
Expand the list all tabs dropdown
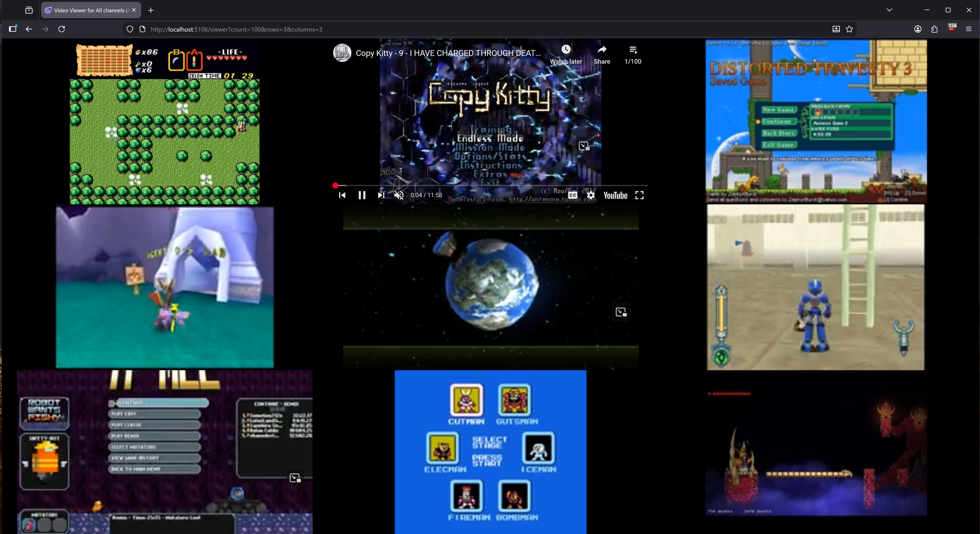[889, 10]
